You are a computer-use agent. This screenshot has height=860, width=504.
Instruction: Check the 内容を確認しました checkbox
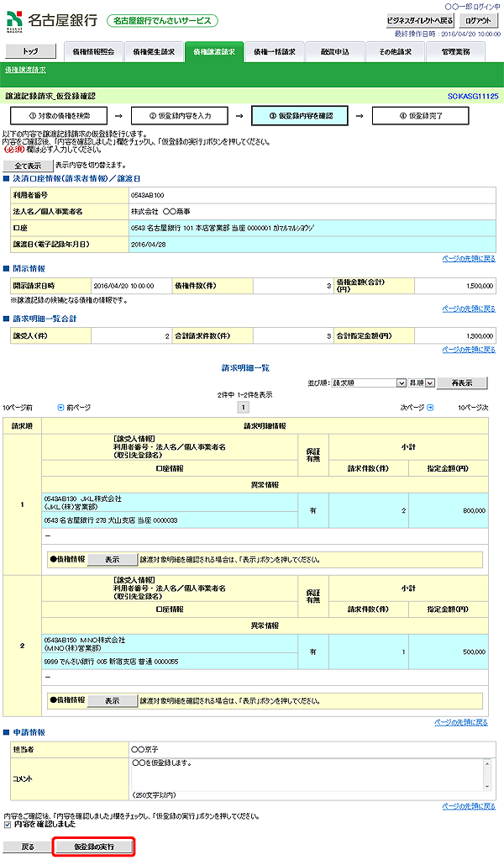click(7, 825)
